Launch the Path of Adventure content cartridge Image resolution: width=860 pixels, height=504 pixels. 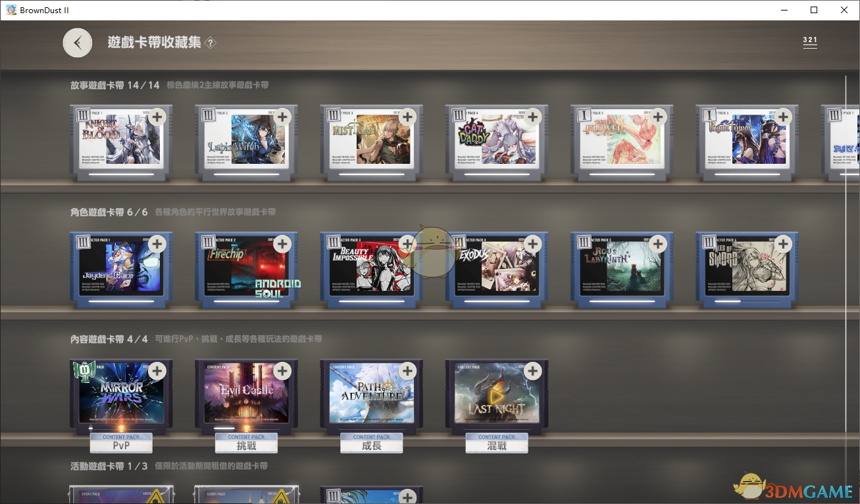click(372, 396)
